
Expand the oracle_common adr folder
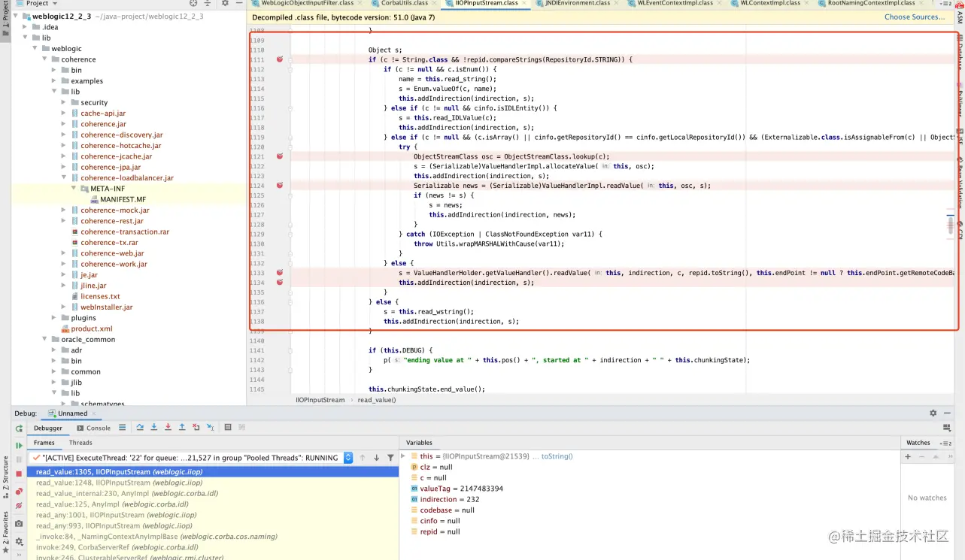pos(54,350)
